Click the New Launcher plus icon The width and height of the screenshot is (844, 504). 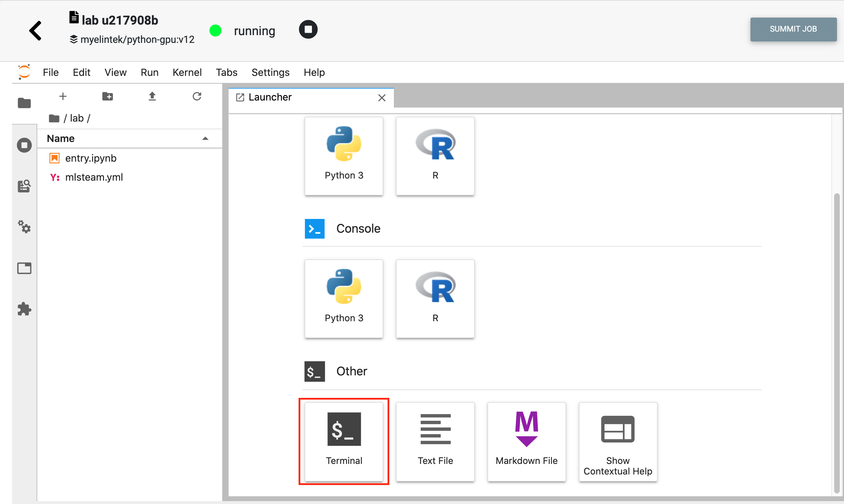click(63, 96)
